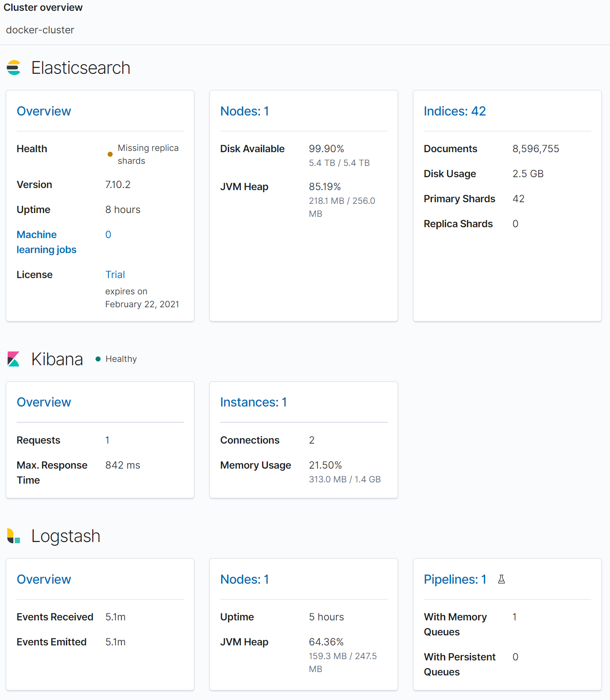Screen dimensions: 610x700
Task: Click the Max. Response Time label
Action: pyautogui.click(x=52, y=472)
